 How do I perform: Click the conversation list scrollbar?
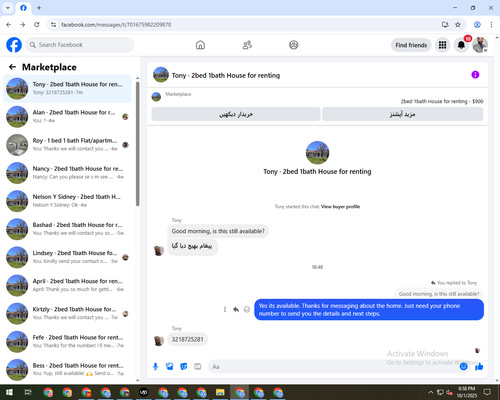pyautogui.click(x=138, y=143)
